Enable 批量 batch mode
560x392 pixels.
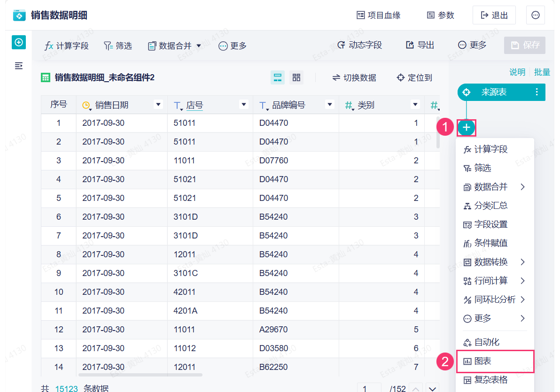[542, 72]
